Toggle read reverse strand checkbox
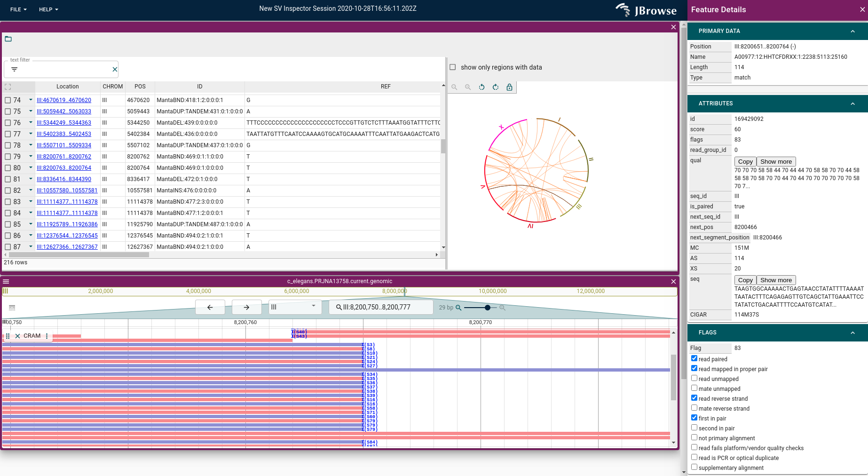Screen dimensions: 868x476 point(694,398)
